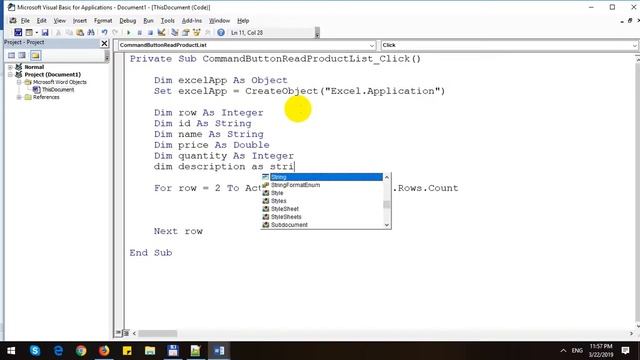Toggle Folders in the Project panel
Image resolution: width=640 pixels, height=360 pixels.
(36, 55)
